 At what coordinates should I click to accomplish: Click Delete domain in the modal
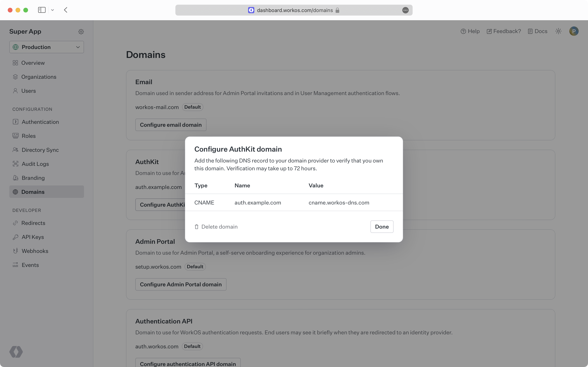pyautogui.click(x=216, y=227)
